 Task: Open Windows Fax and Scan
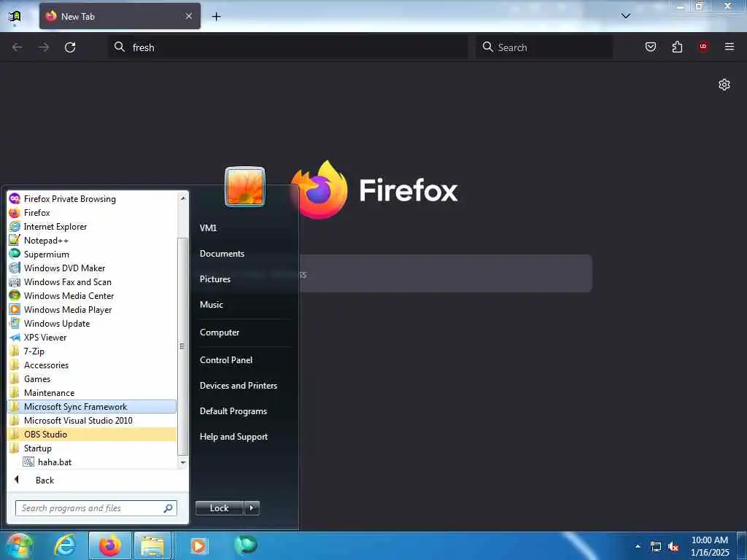93,282
